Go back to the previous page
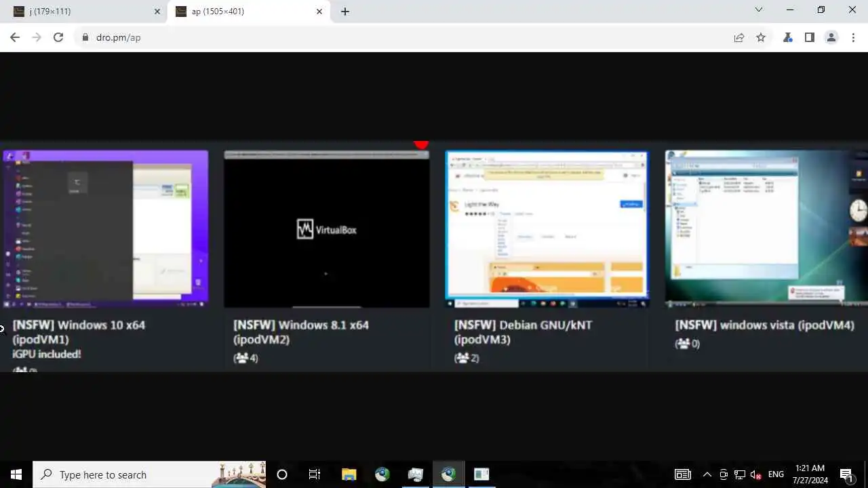Image resolution: width=868 pixels, height=488 pixels. pos(15,37)
